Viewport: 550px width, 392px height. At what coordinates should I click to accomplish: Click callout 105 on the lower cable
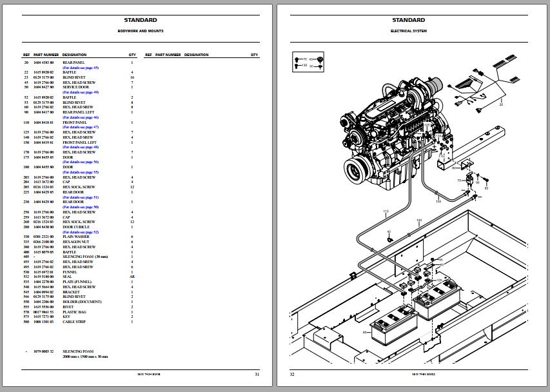click(438, 201)
